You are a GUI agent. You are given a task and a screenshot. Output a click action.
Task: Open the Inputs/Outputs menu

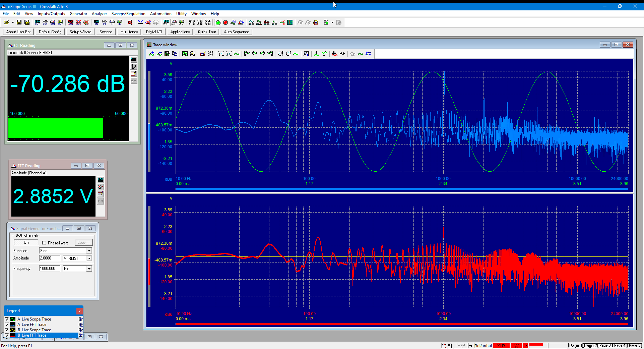51,14
